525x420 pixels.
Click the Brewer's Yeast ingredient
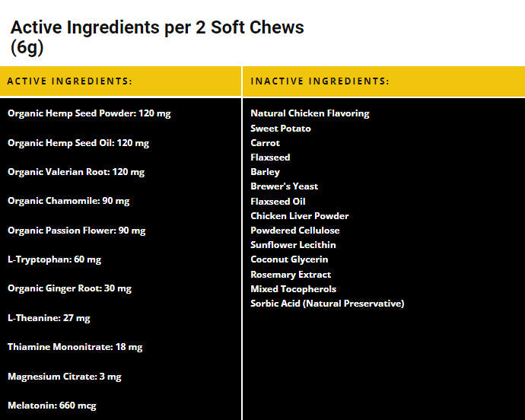[285, 186]
